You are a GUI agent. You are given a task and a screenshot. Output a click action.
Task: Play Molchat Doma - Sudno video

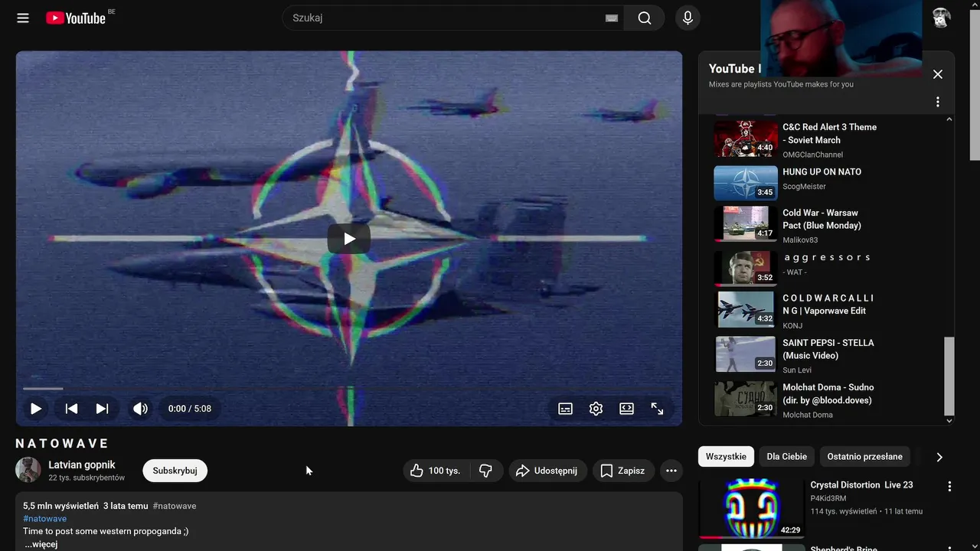828,393
